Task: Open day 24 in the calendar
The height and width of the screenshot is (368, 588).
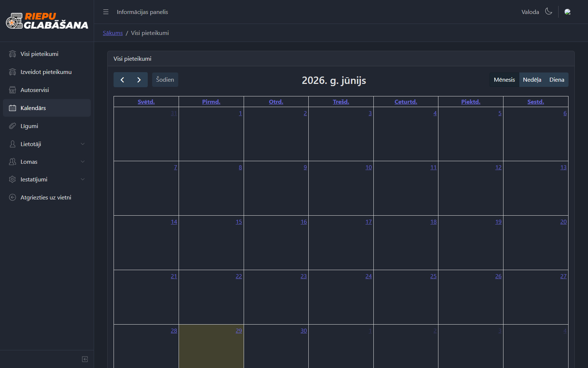Action: coord(369,276)
